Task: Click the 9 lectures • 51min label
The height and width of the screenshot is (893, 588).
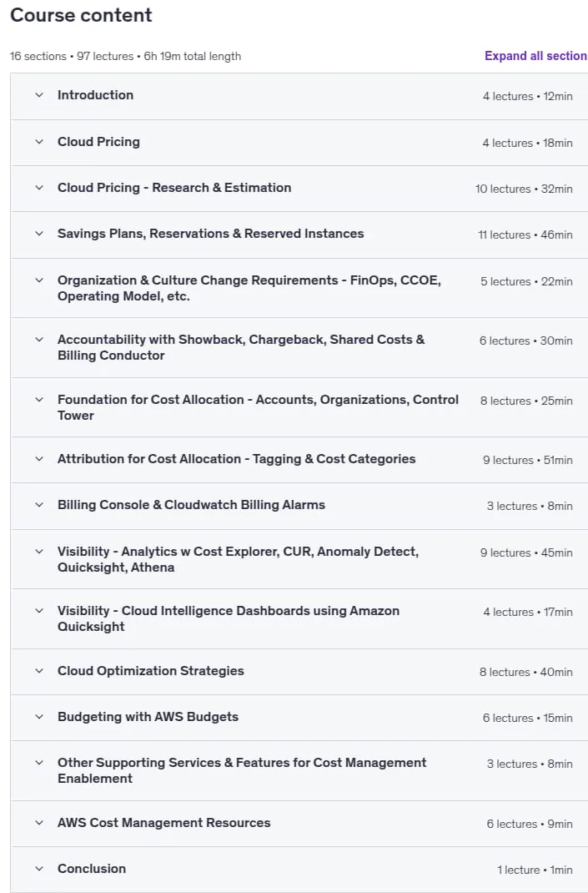Action: [x=528, y=460]
